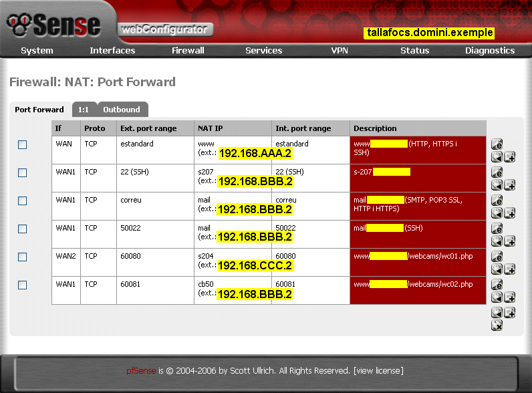Check the box for the WAN2 60080 rule
This screenshot has height=393, width=532.
pos(23,257)
